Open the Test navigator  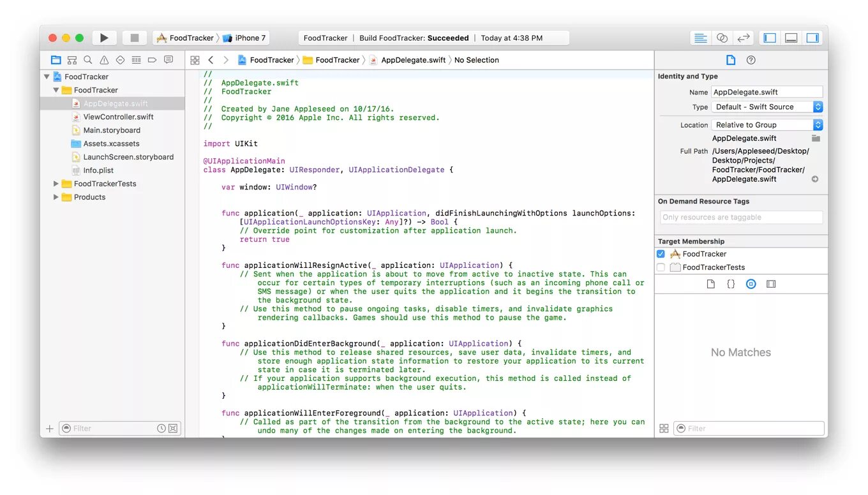coord(120,60)
